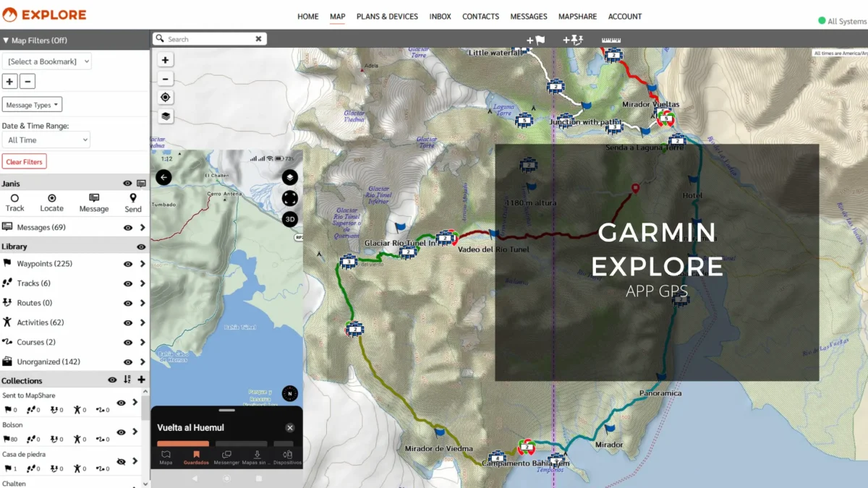The width and height of the screenshot is (868, 488).
Task: Hide the Waypoints (225) on the map
Action: coord(128,264)
